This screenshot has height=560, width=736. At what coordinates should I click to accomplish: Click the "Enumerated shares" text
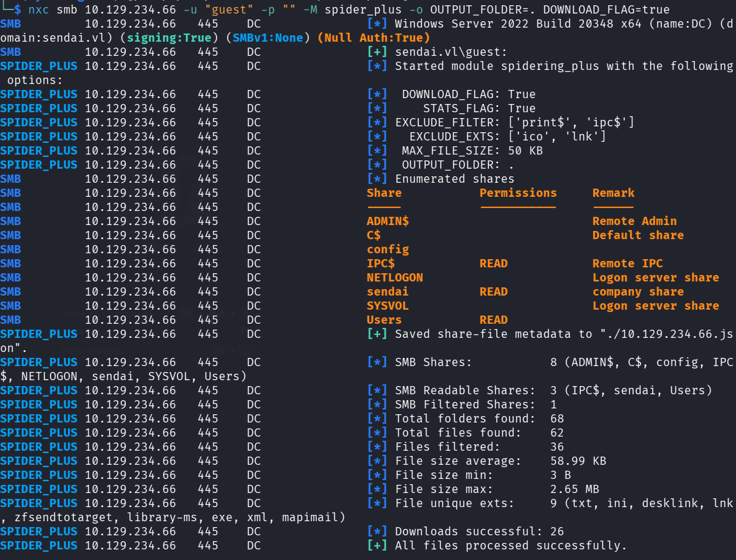click(455, 179)
